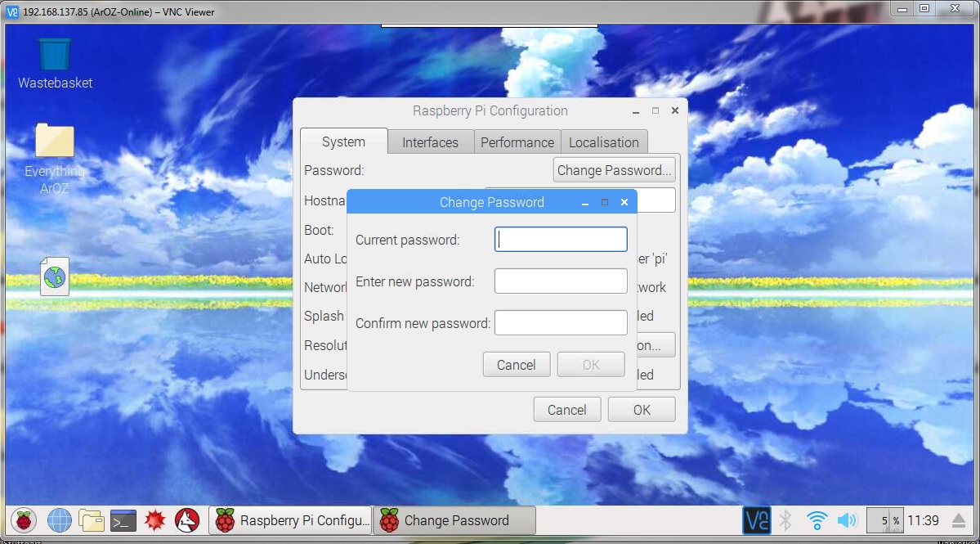Minimize the Raspberry Pi Configuration window

pos(636,110)
